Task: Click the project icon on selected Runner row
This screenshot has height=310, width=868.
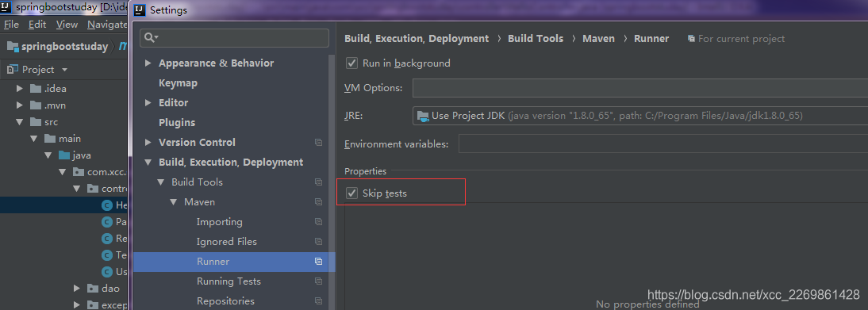Action: click(x=318, y=262)
